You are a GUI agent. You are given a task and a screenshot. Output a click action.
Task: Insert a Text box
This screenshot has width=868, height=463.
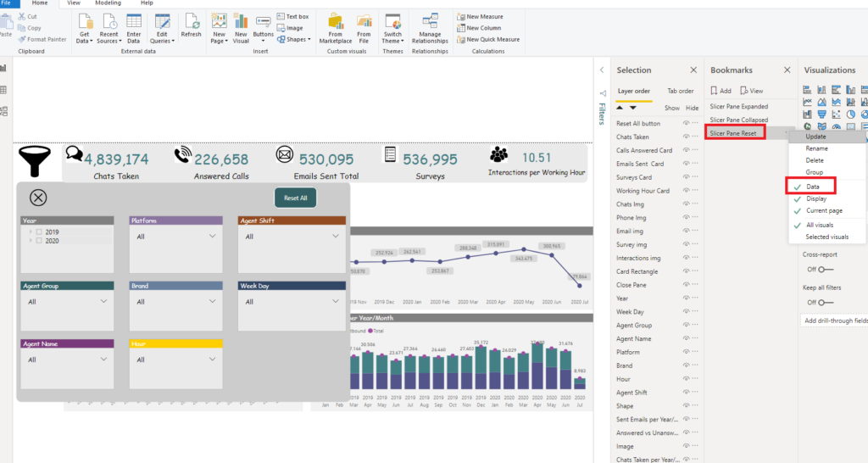coord(292,17)
